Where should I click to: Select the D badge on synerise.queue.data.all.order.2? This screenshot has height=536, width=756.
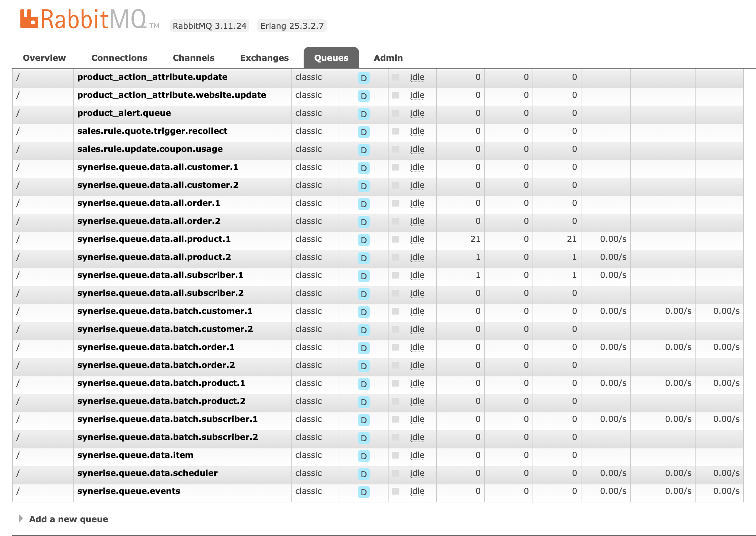tap(363, 222)
